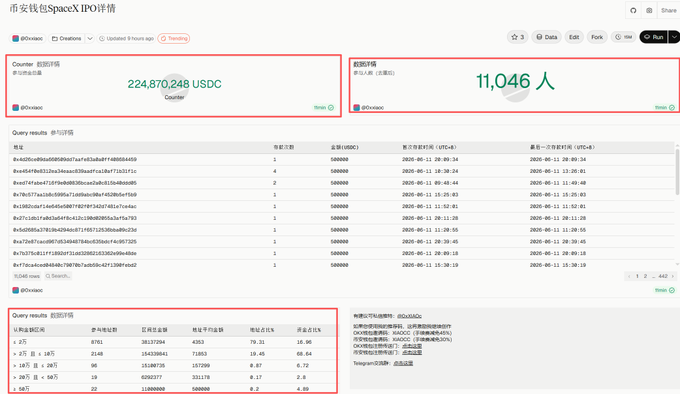The image size is (680, 394).
Task: Sort by the 地址 column header
Action: (x=18, y=147)
